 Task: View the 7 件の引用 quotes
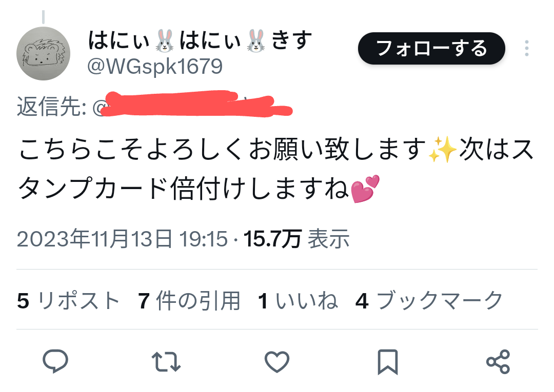click(x=189, y=301)
